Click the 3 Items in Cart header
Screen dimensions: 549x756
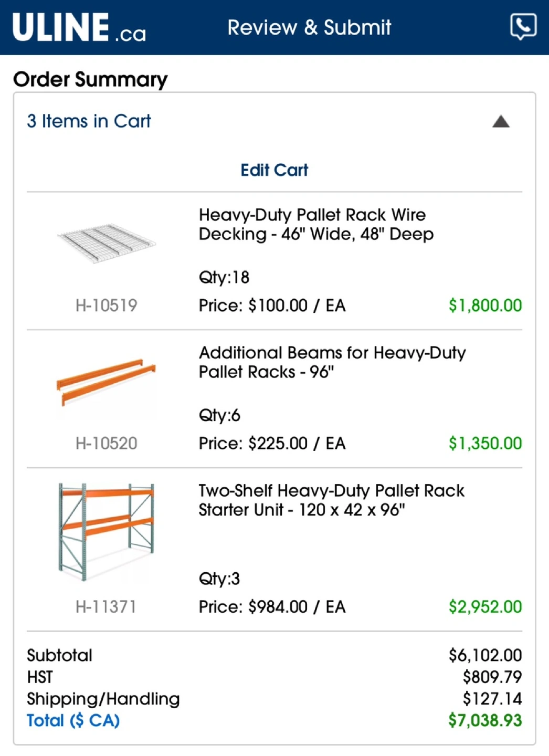point(89,121)
